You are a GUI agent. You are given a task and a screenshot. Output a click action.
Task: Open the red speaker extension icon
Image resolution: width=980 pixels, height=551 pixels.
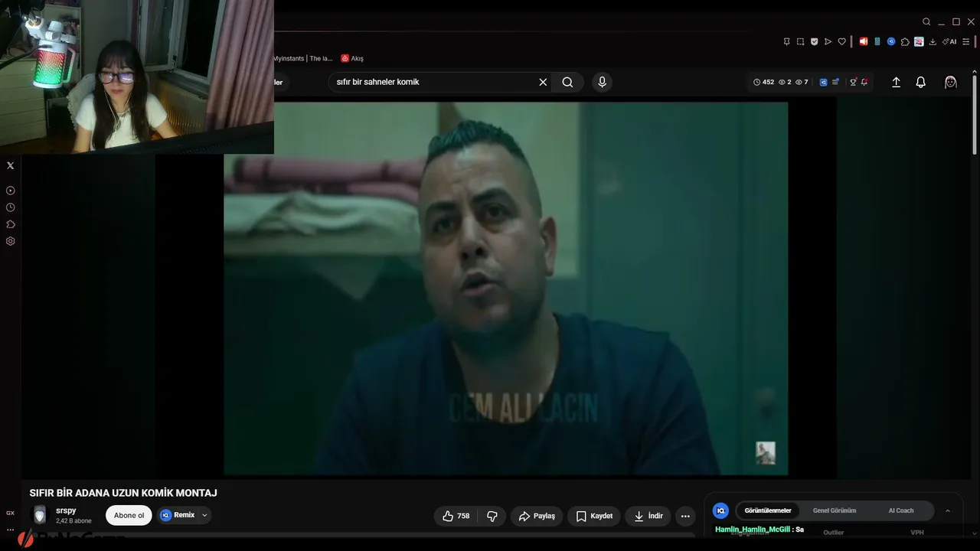coord(864,41)
